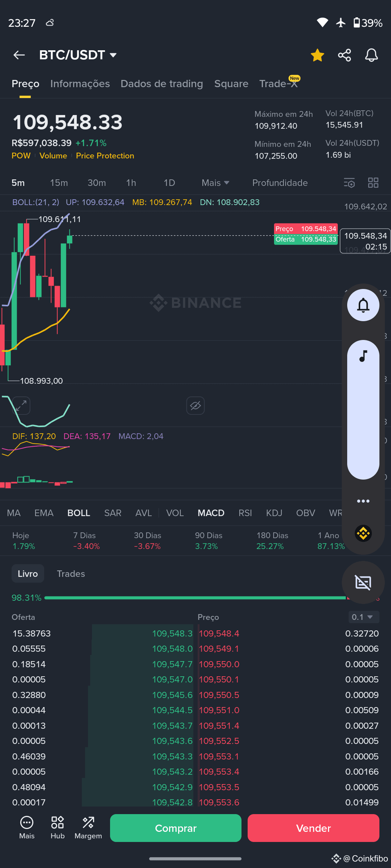Screen dimensions: 391x868
Task: Toggle the MA indicator
Action: (14, 513)
